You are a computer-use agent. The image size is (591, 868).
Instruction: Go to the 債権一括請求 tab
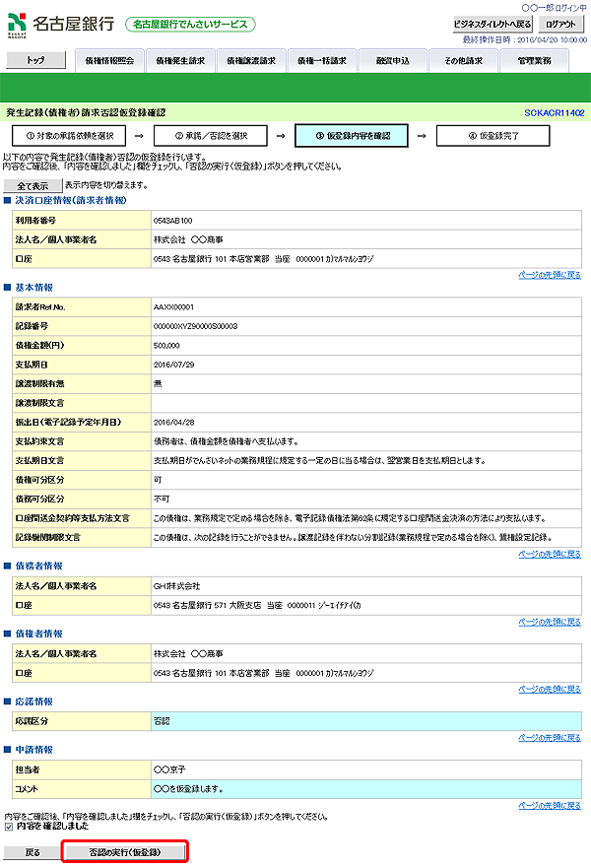322,61
